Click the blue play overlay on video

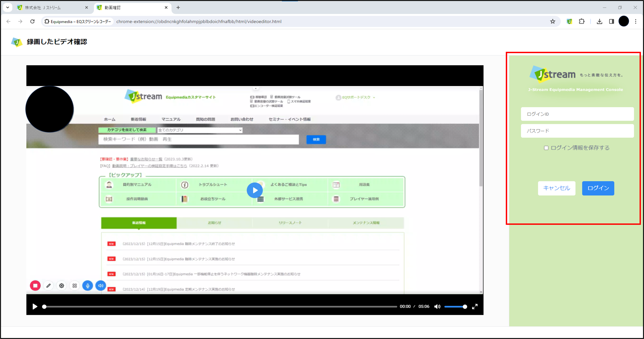coord(255,190)
